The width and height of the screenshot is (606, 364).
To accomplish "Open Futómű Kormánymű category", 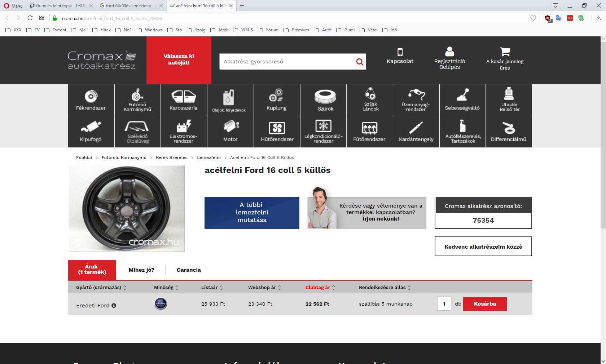I will click(137, 100).
